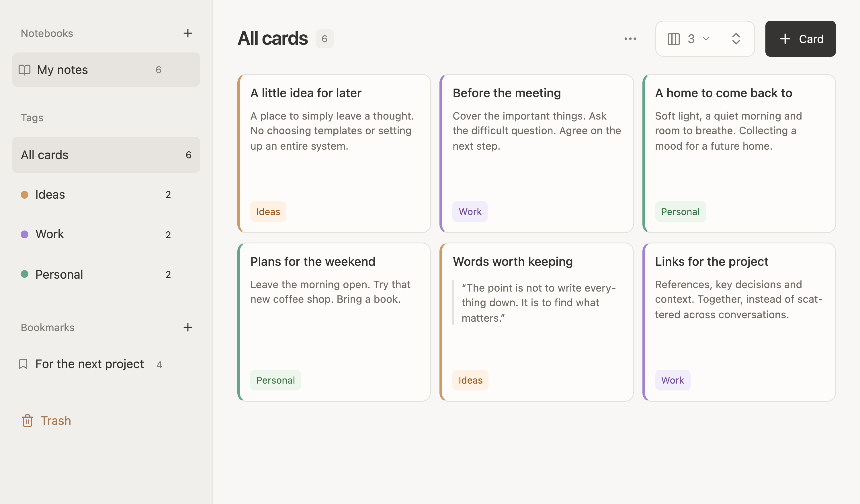This screenshot has height=504, width=860.
Task: Open the A little idea for later card
Action: pyautogui.click(x=334, y=154)
